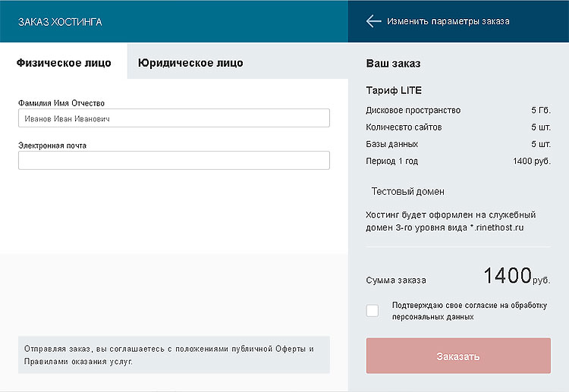Switch to the 'Юридическое лицо' tab
This screenshot has height=392, width=569.
190,63
